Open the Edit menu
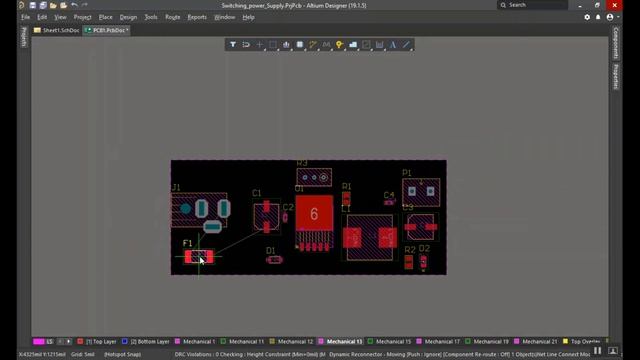This screenshot has width=640, height=360. pyautogui.click(x=42, y=17)
